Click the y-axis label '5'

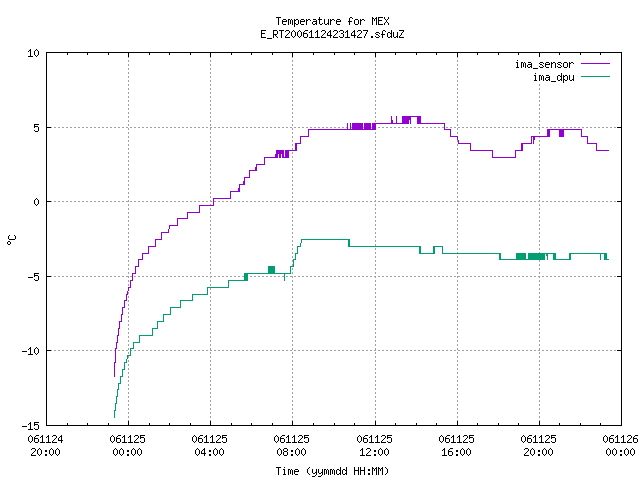(37, 128)
